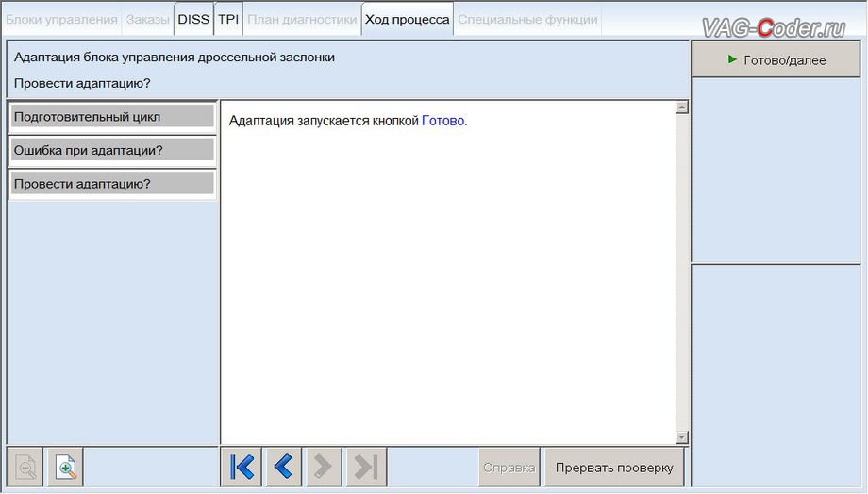Go back one step blue arrow
This screenshot has height=494, width=868.
(x=283, y=467)
